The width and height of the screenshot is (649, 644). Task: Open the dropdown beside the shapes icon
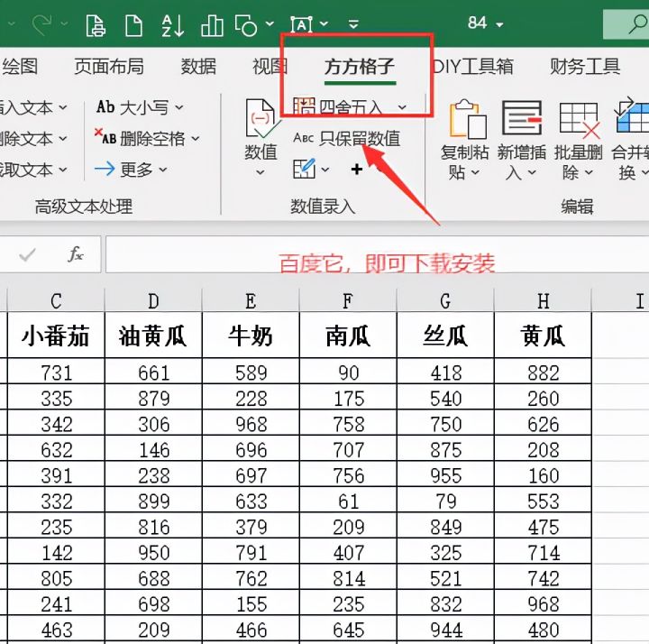(270, 23)
